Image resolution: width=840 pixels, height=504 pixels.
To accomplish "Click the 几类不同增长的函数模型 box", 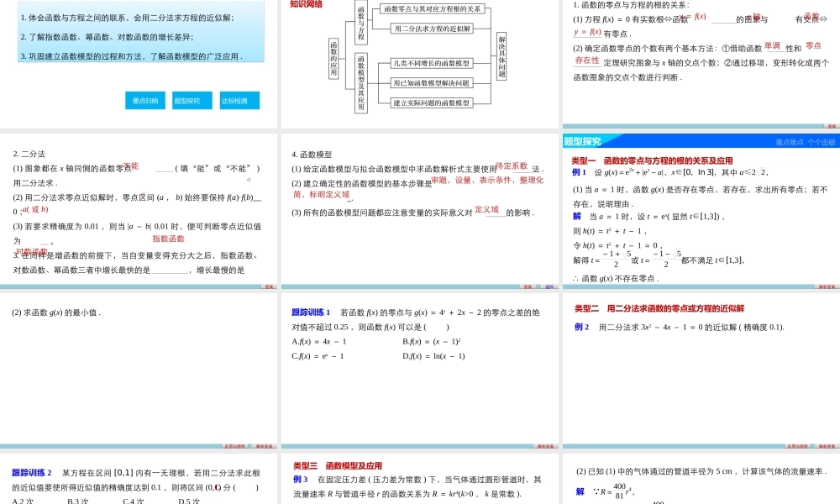I will (431, 64).
